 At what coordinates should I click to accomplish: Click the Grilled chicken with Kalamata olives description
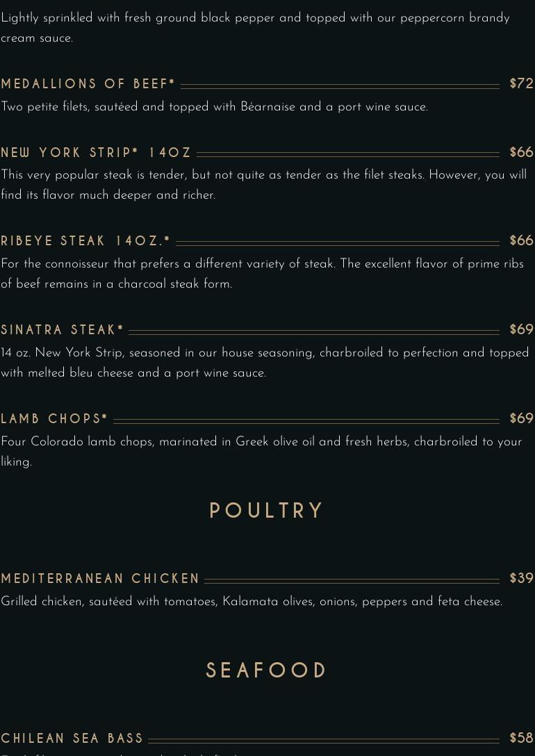[252, 602]
